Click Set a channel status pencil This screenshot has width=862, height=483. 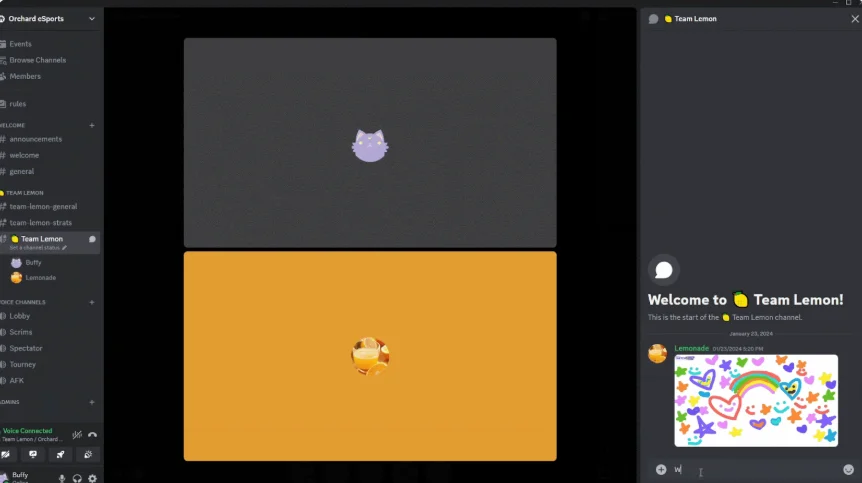64,248
